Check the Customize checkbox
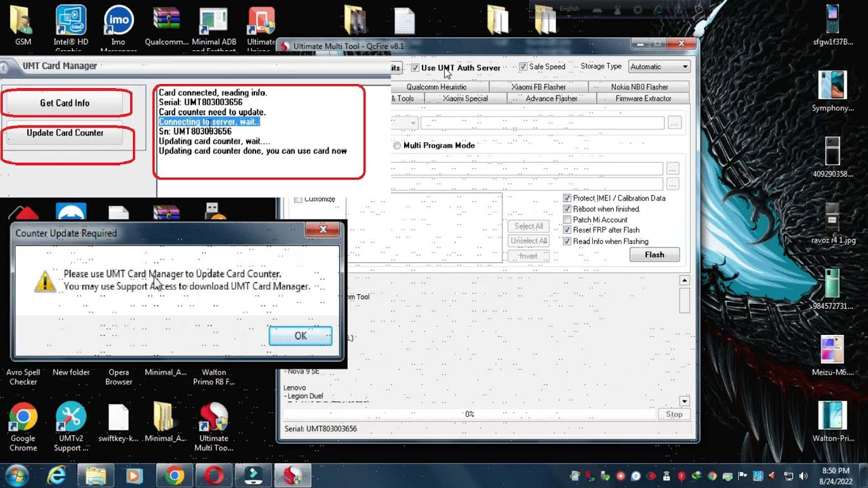 point(298,199)
